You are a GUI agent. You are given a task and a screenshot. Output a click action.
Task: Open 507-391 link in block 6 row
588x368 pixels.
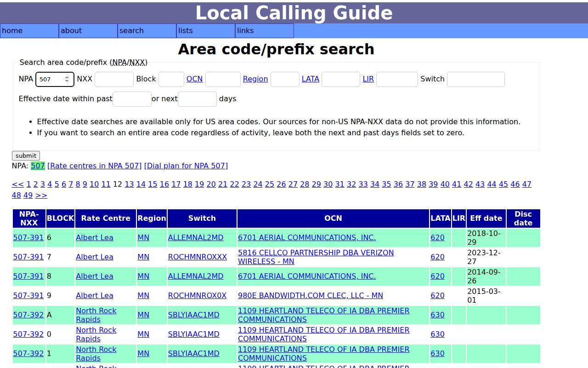(x=28, y=238)
